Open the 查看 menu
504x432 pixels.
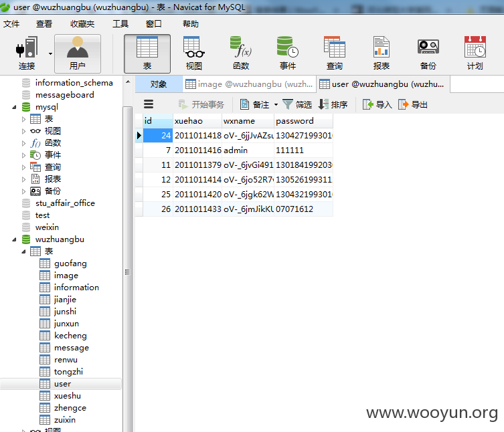pos(44,24)
